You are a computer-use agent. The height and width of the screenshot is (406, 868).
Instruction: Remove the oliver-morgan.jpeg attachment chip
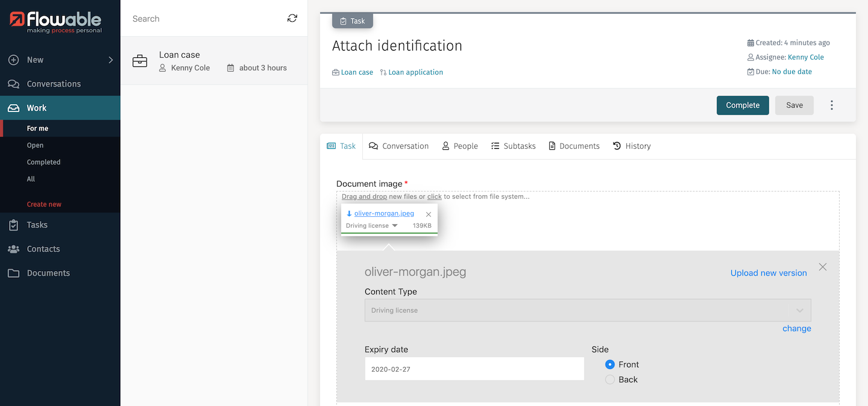pyautogui.click(x=429, y=214)
